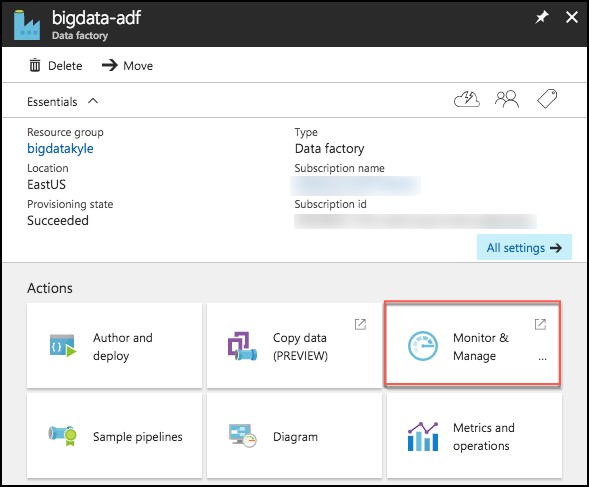Open the Copy data (PREVIEW) tile
This screenshot has width=589, height=487.
tap(294, 346)
